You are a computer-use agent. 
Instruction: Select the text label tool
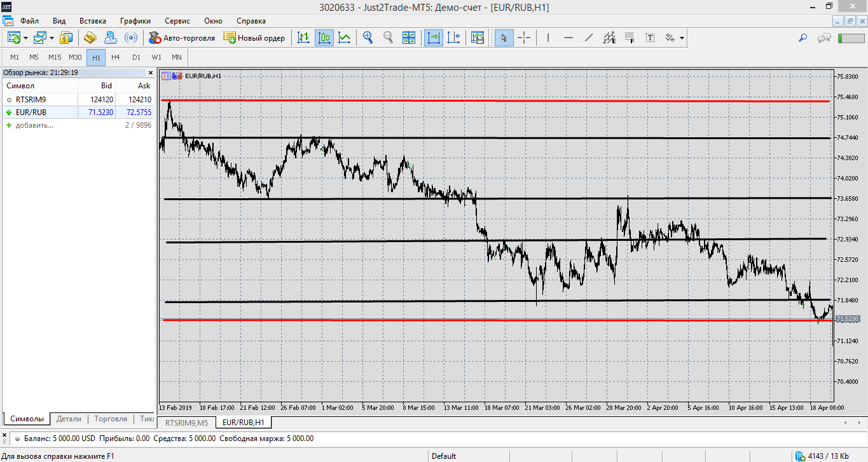coord(650,37)
